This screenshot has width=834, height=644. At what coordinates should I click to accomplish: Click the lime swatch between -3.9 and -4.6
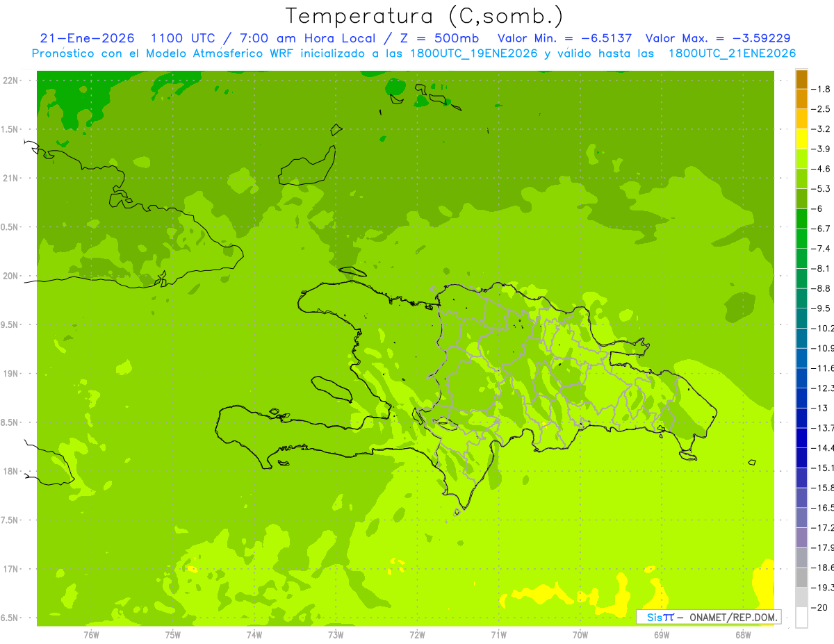tap(801, 159)
